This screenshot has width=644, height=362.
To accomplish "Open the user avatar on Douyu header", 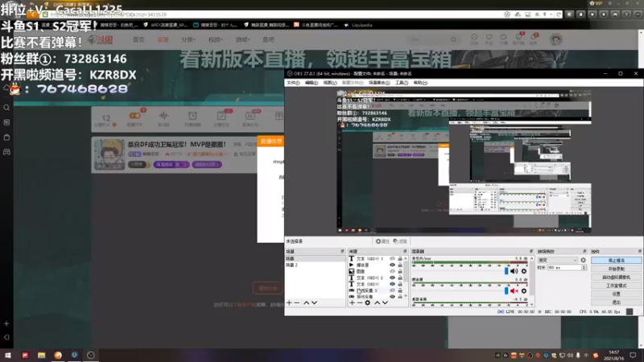I will tap(555, 39).
